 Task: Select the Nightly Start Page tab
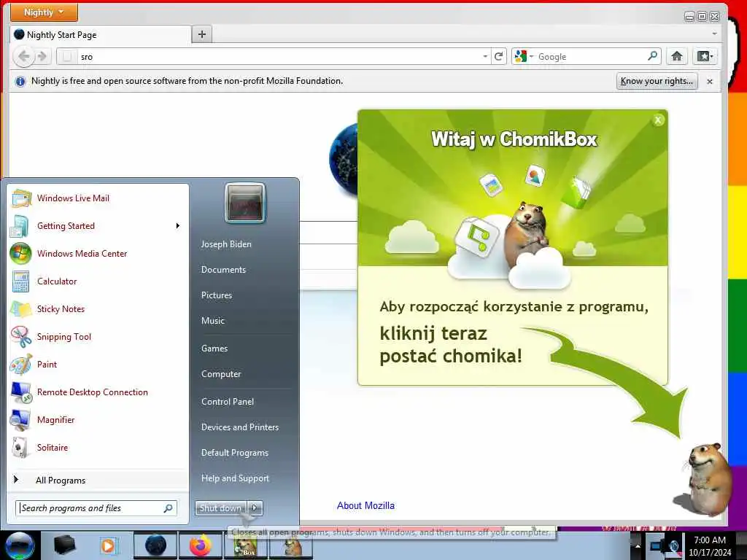click(101, 35)
